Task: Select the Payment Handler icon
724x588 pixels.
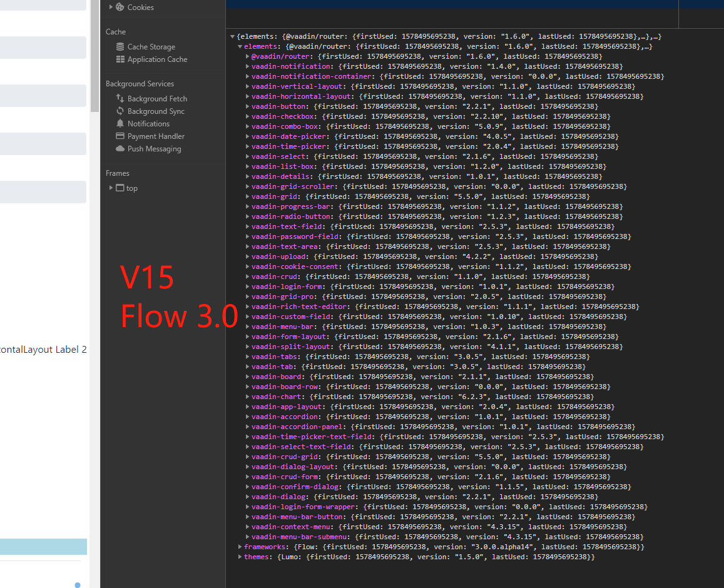Action: coord(121,136)
